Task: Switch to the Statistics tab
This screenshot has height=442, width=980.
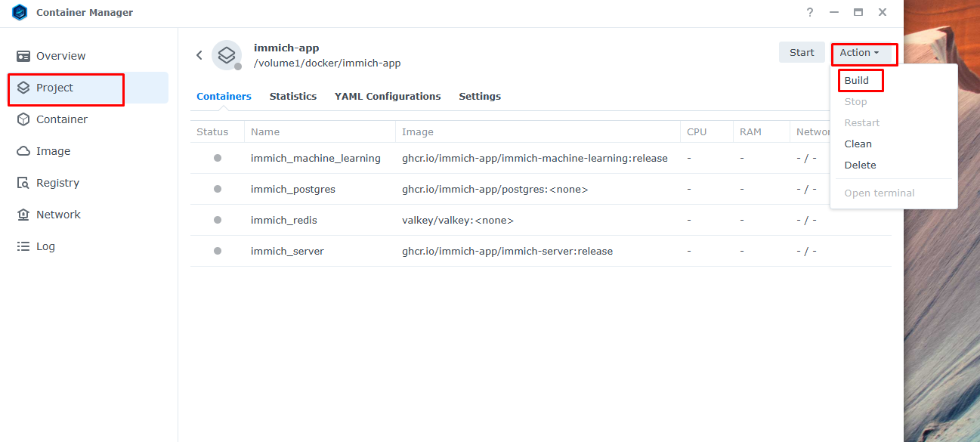Action: point(293,97)
